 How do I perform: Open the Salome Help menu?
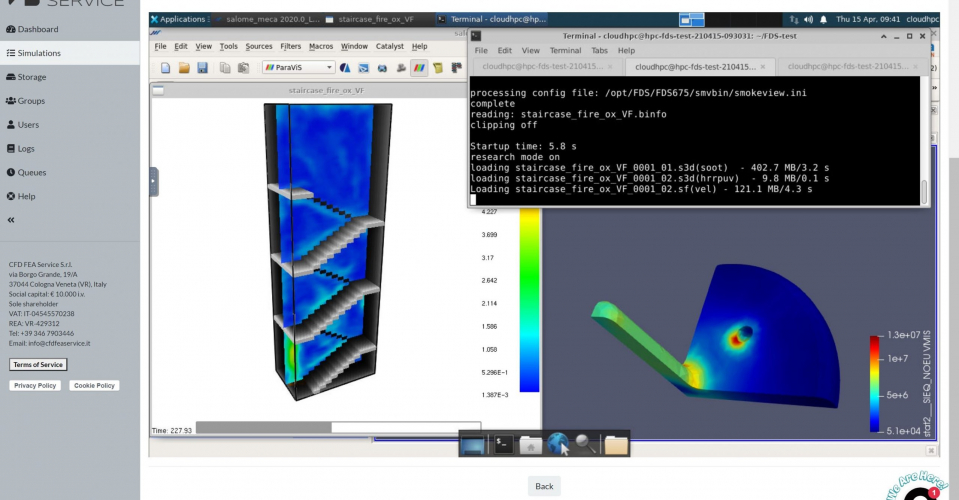point(419,46)
